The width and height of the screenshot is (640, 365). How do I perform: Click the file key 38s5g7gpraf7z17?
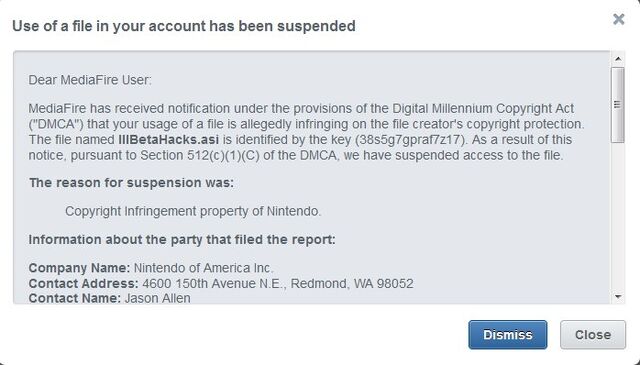pos(410,140)
